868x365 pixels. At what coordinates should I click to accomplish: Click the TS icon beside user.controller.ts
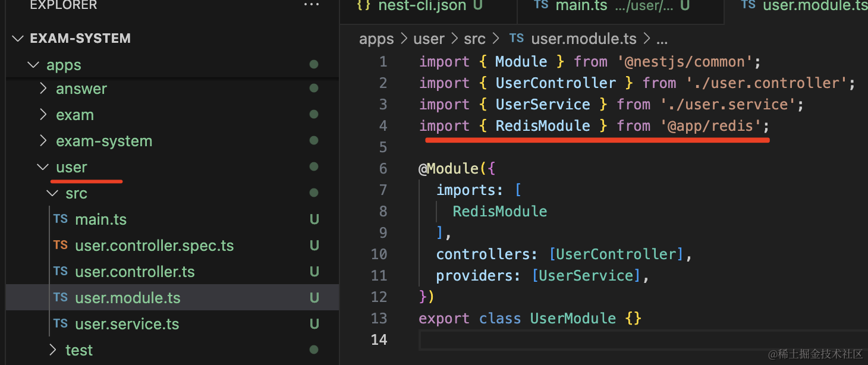[x=61, y=271]
